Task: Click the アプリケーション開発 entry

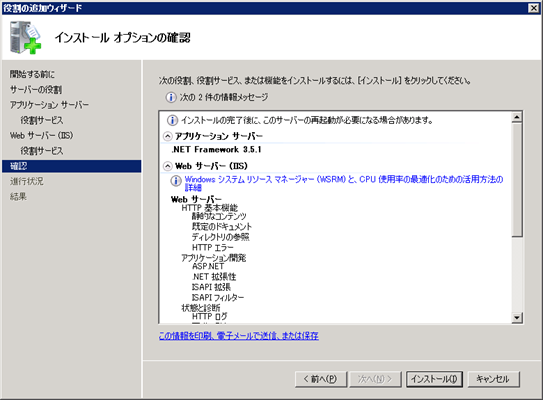Action: tap(214, 258)
